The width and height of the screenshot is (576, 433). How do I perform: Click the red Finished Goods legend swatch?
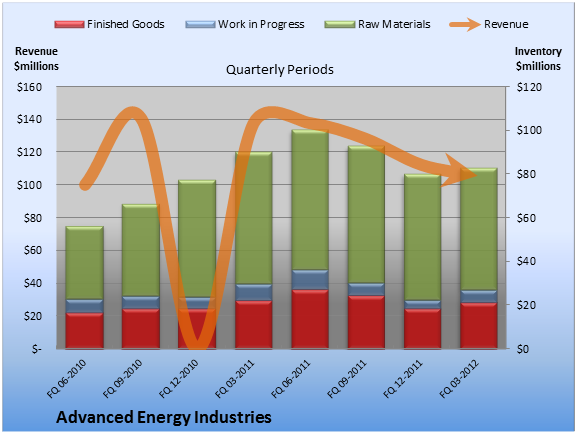click(69, 25)
